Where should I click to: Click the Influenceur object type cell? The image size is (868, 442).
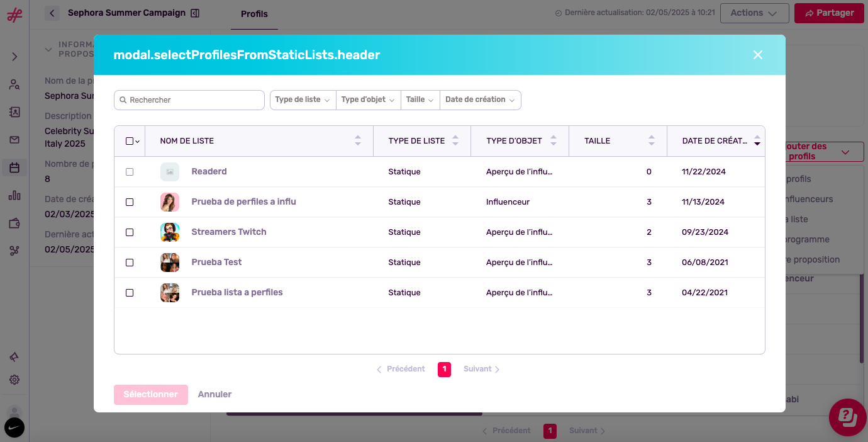(508, 202)
